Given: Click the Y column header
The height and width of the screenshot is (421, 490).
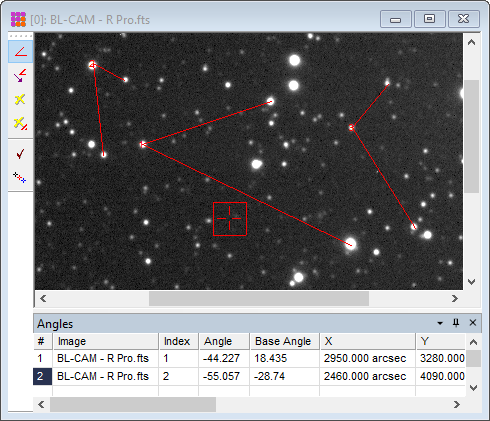Looking at the screenshot, I should (x=440, y=341).
